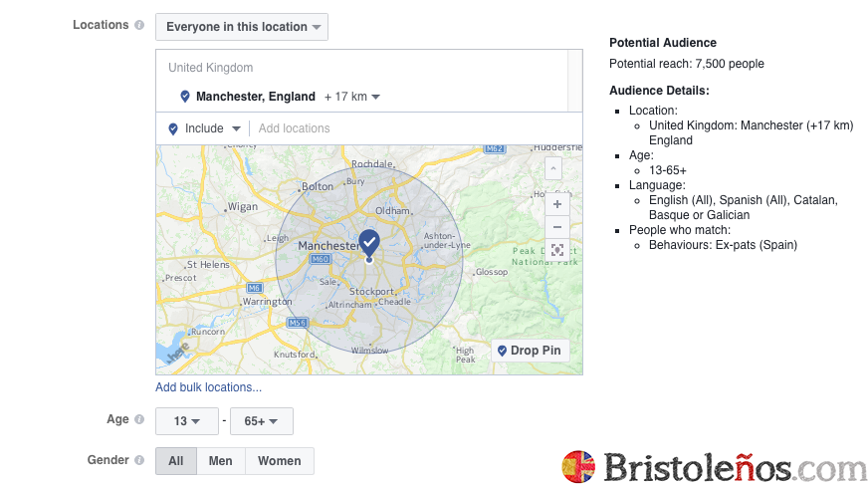Open the Include dropdown
Image resolution: width=868 pixels, height=484 pixels.
click(205, 128)
